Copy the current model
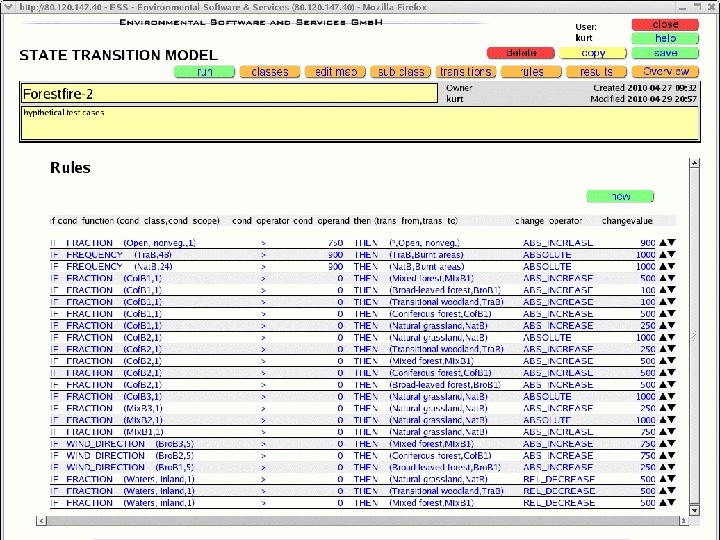The width and height of the screenshot is (720, 540). coord(593,53)
